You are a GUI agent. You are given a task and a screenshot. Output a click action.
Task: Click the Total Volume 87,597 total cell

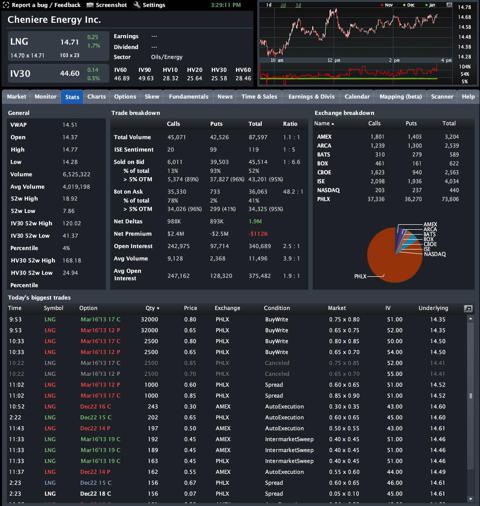(258, 137)
